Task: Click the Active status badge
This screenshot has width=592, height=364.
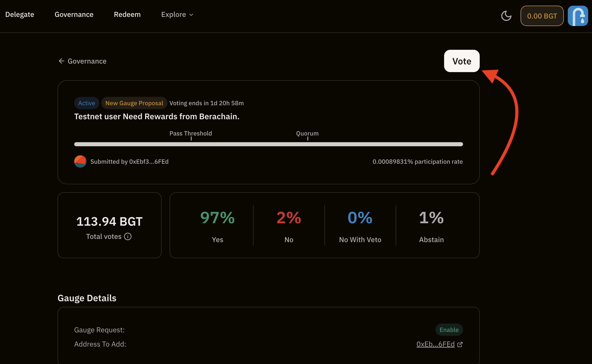Action: click(86, 103)
